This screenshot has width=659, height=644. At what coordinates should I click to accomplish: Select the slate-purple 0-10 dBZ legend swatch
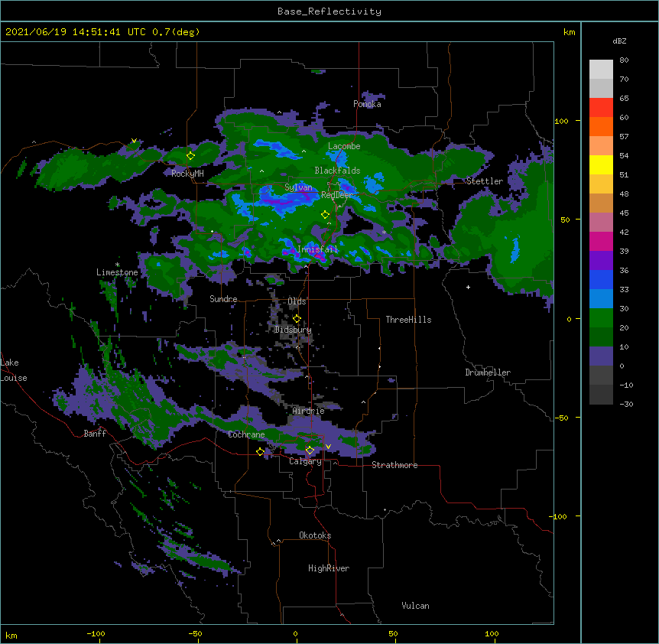[601, 356]
